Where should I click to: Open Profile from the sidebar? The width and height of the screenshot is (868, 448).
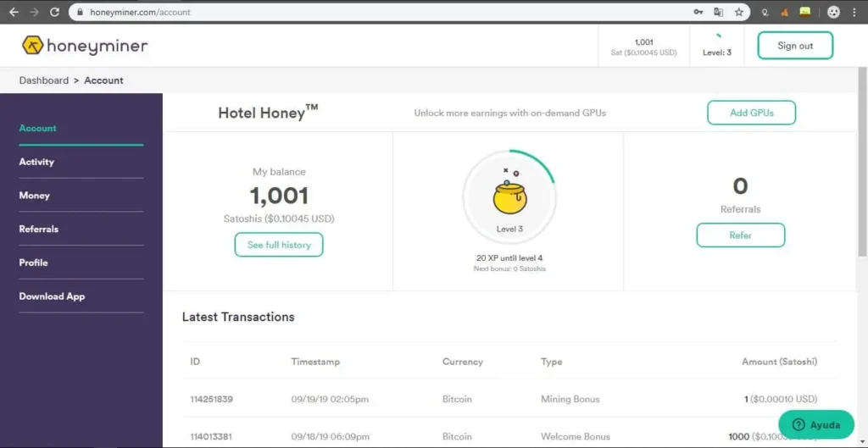pyautogui.click(x=33, y=263)
